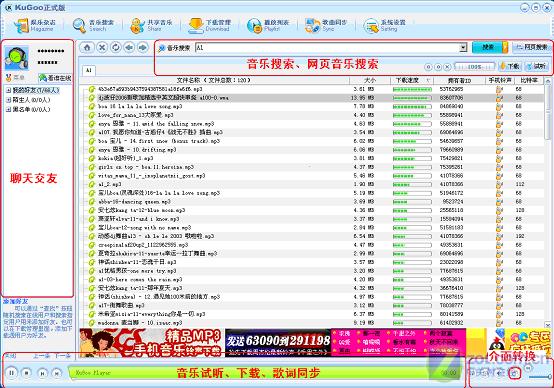
Task: Expand the 我的好友 friends group
Action: 8,90
